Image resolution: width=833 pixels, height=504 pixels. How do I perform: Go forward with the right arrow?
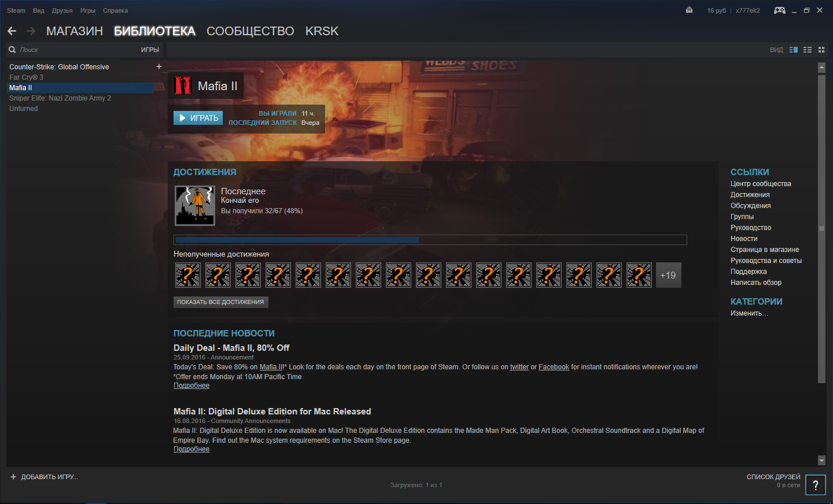tap(31, 31)
